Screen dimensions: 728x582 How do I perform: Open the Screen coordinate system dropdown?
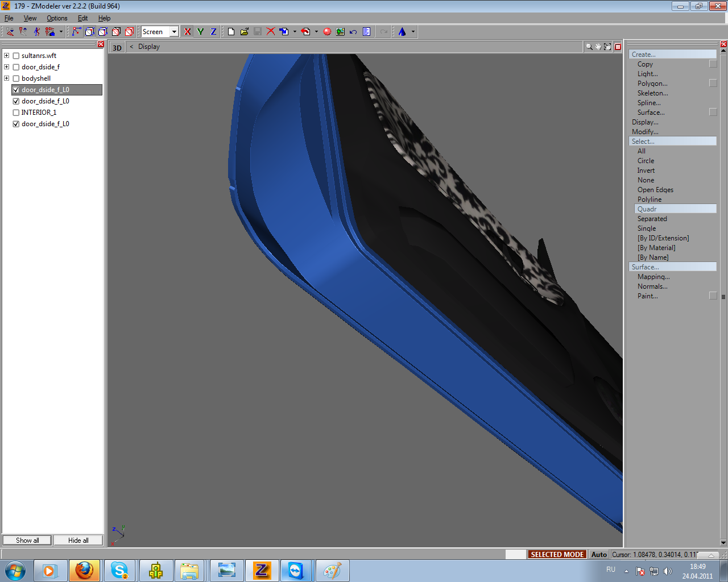[x=174, y=32]
